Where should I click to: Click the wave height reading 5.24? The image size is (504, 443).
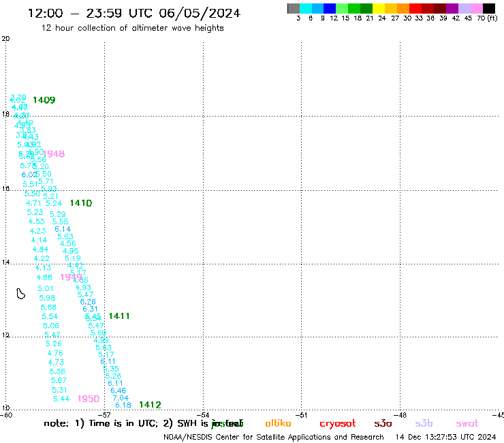(54, 203)
